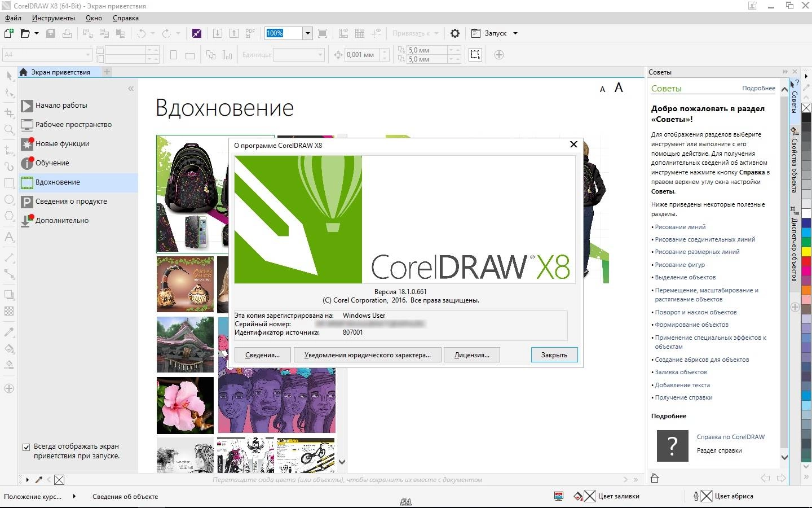The image size is (812, 508).
Task: Select the Interactive Fill tool
Action: 9,348
